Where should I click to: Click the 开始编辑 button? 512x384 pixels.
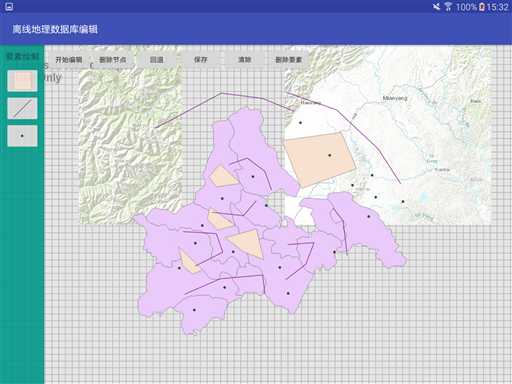point(69,60)
